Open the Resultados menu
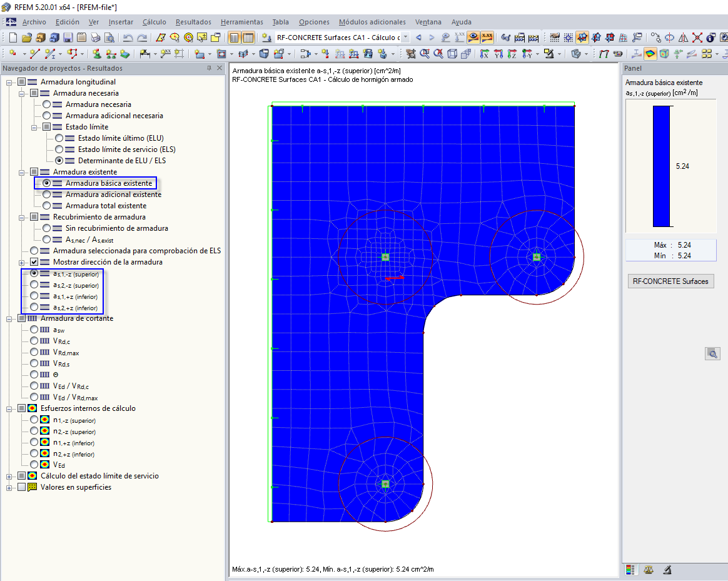The height and width of the screenshot is (581, 728). [x=193, y=22]
